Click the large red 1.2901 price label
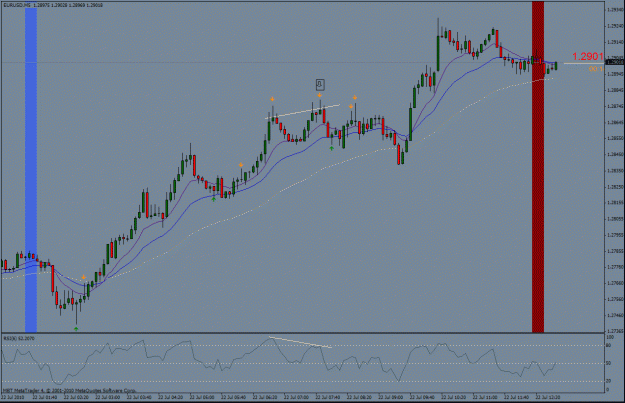The width and height of the screenshot is (625, 403). pos(588,56)
